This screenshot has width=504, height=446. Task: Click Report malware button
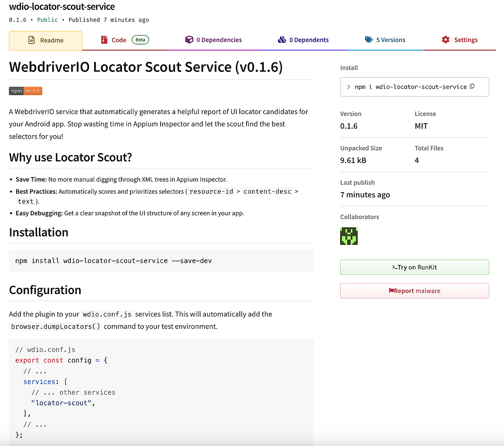click(x=415, y=291)
